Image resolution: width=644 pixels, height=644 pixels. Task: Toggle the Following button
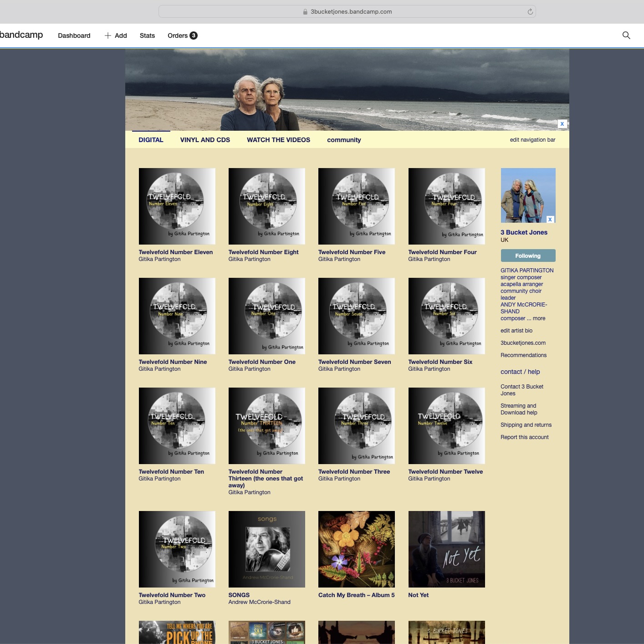coord(528,256)
